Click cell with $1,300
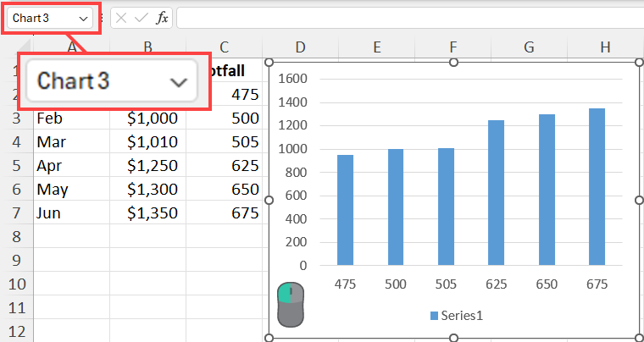 click(147, 189)
